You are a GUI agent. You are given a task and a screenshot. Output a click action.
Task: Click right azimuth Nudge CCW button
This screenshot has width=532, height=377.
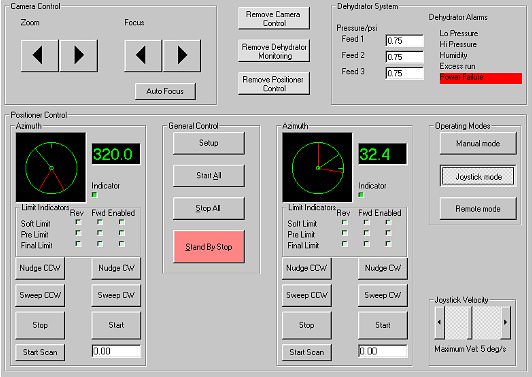tap(307, 268)
